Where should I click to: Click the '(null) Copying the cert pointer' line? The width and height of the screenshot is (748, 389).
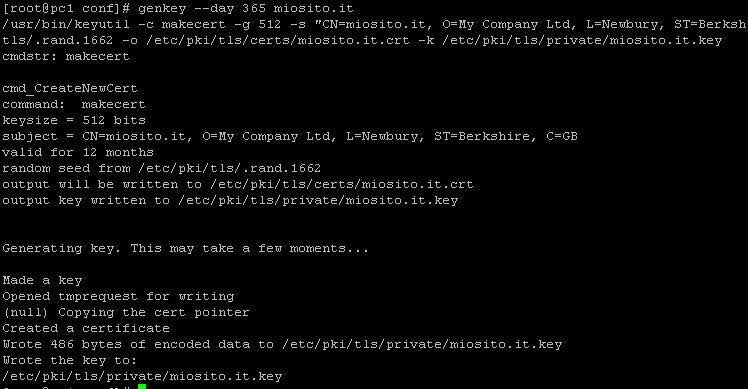[126, 313]
